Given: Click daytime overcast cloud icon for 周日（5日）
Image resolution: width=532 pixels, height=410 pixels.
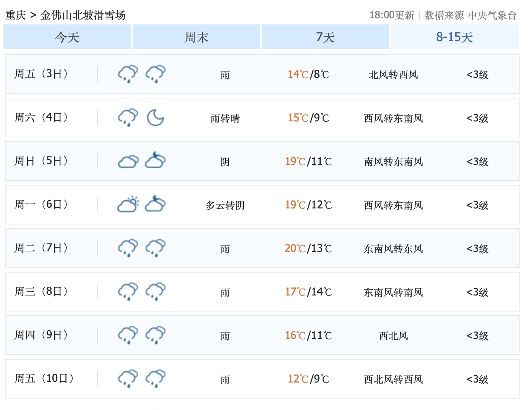Looking at the screenshot, I should tap(128, 161).
